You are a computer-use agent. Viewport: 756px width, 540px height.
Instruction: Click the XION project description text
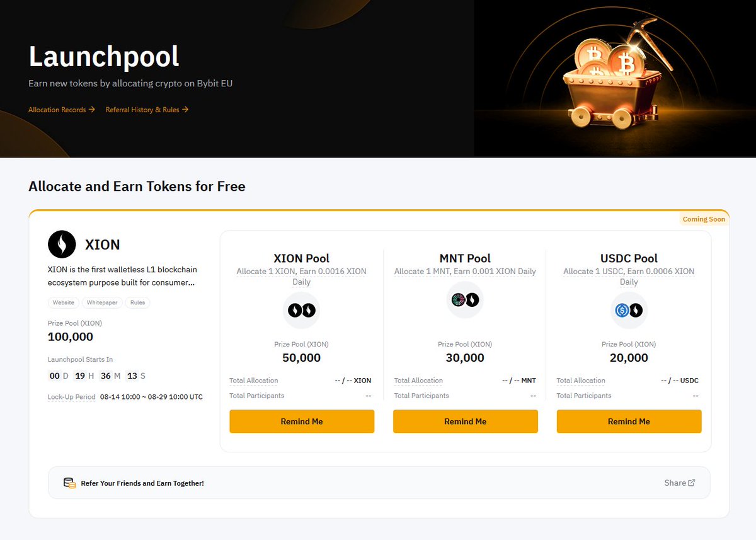121,276
